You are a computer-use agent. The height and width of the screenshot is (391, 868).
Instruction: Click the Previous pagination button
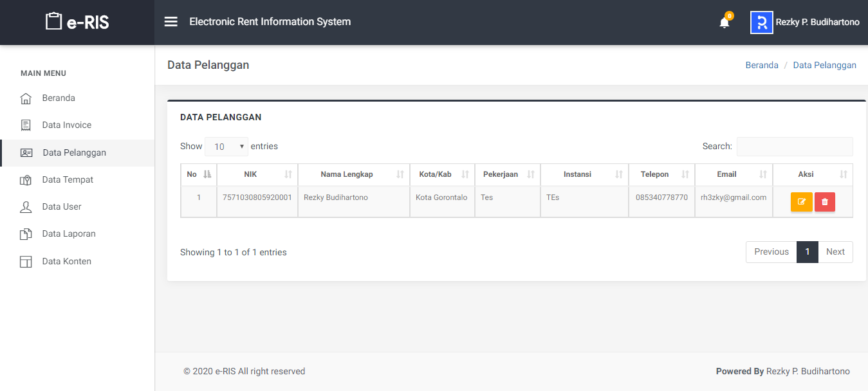tap(771, 252)
